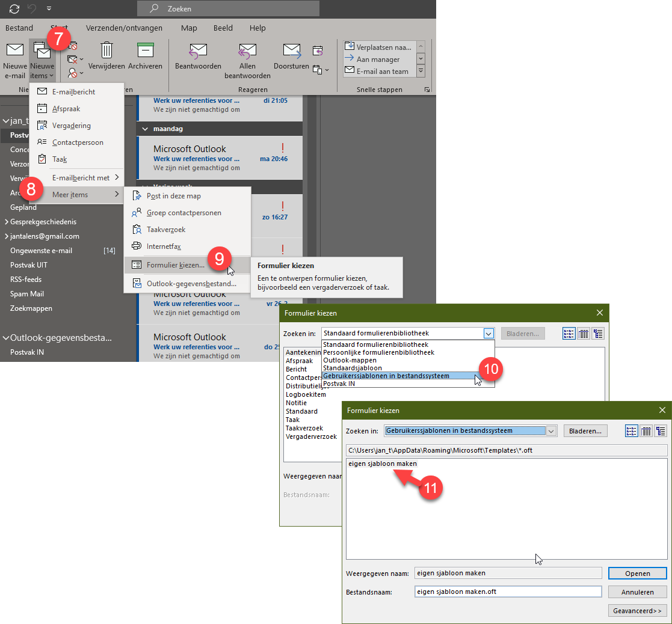Open Zoeken in dropdown arrow, back dialog
This screenshot has width=672, height=624.
tap(489, 333)
